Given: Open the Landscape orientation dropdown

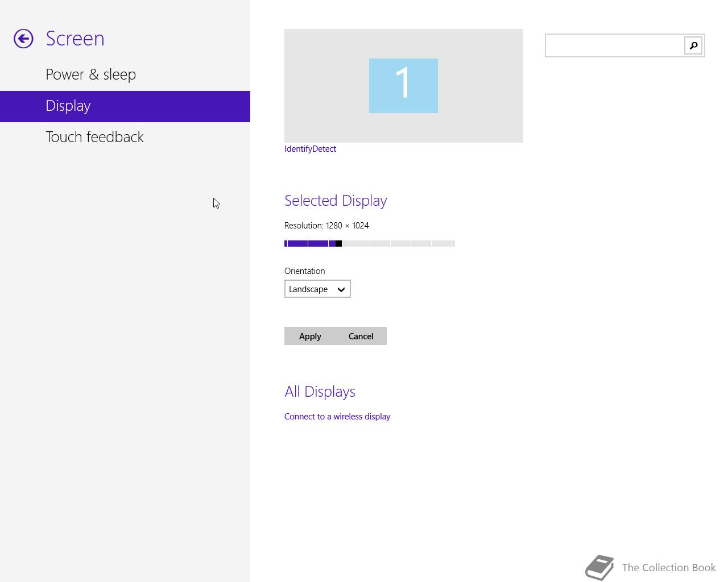Looking at the screenshot, I should tap(317, 289).
